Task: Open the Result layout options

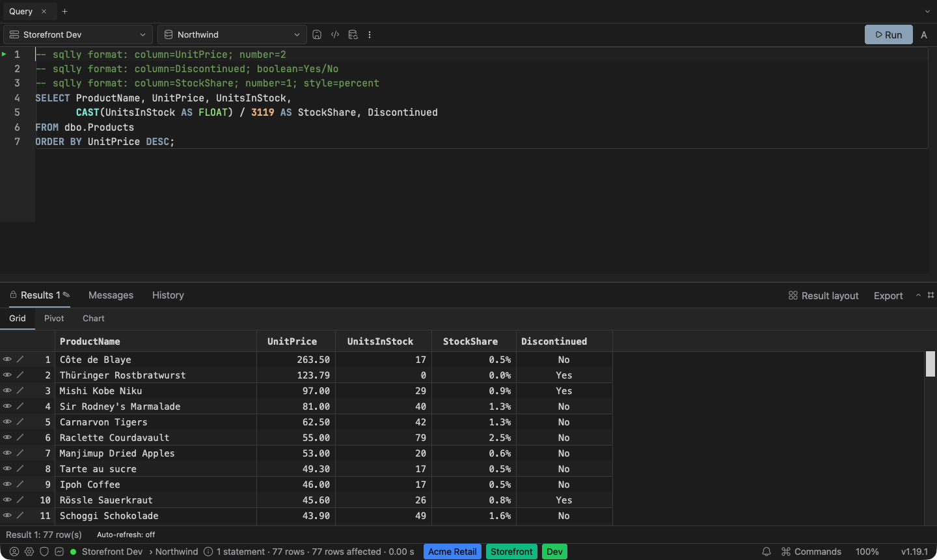Action: click(823, 295)
